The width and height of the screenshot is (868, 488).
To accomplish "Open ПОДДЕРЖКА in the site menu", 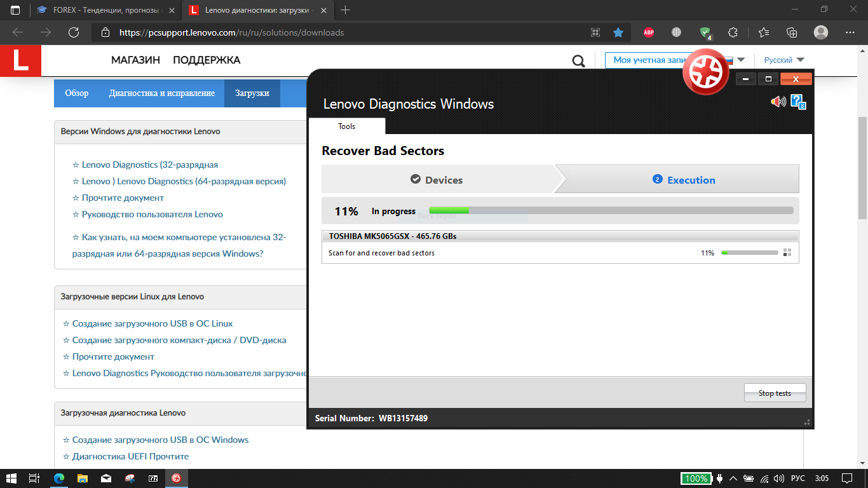I will 207,60.
